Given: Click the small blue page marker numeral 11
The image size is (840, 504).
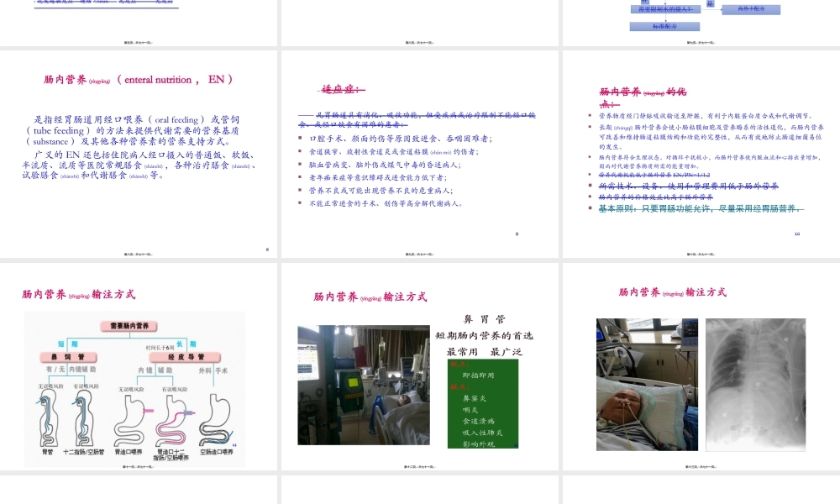Looking at the screenshot, I should (234, 445).
